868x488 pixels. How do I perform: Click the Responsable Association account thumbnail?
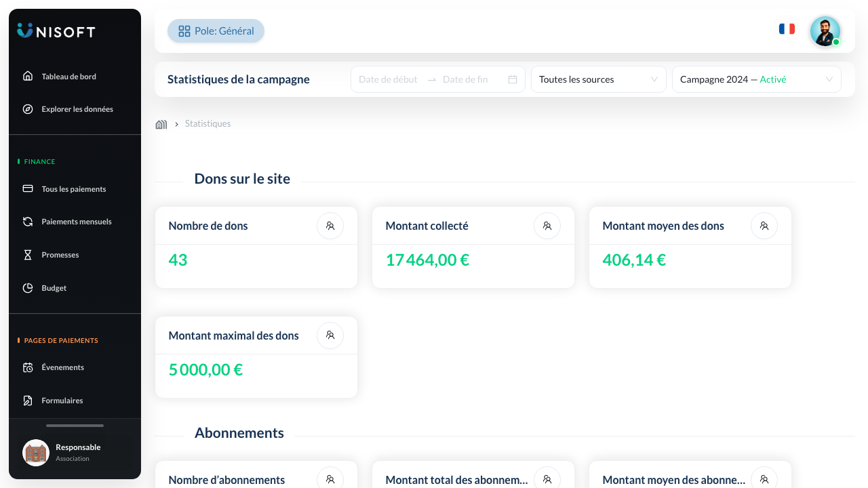point(36,453)
